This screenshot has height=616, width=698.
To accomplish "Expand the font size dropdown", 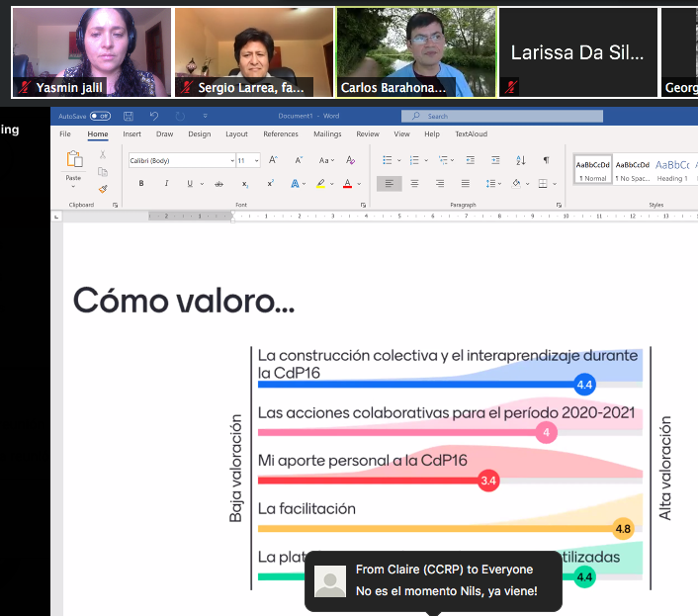I will pos(256,160).
